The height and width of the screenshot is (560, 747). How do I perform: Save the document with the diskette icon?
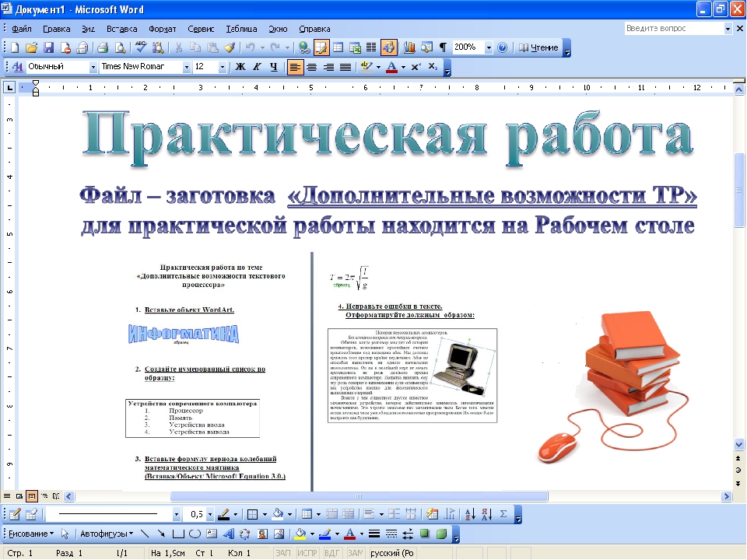click(48, 47)
